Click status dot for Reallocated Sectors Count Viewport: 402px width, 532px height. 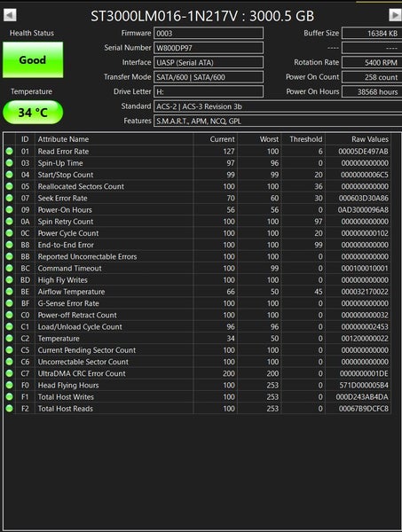tap(10, 186)
